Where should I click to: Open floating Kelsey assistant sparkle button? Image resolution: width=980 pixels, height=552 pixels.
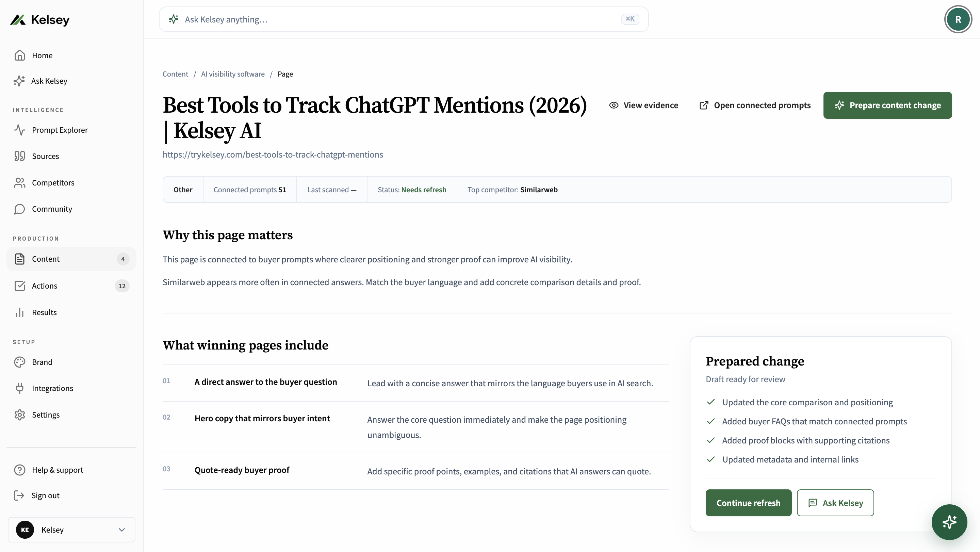949,522
